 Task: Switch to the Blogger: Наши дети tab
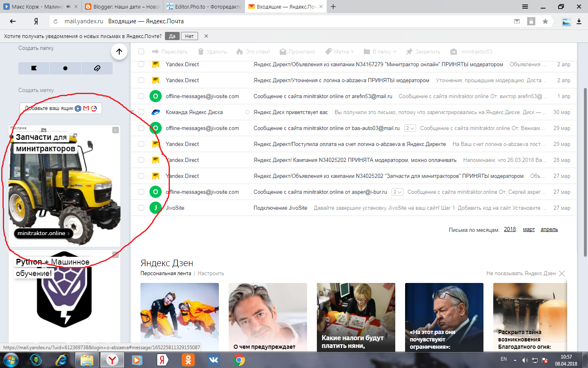[122, 7]
